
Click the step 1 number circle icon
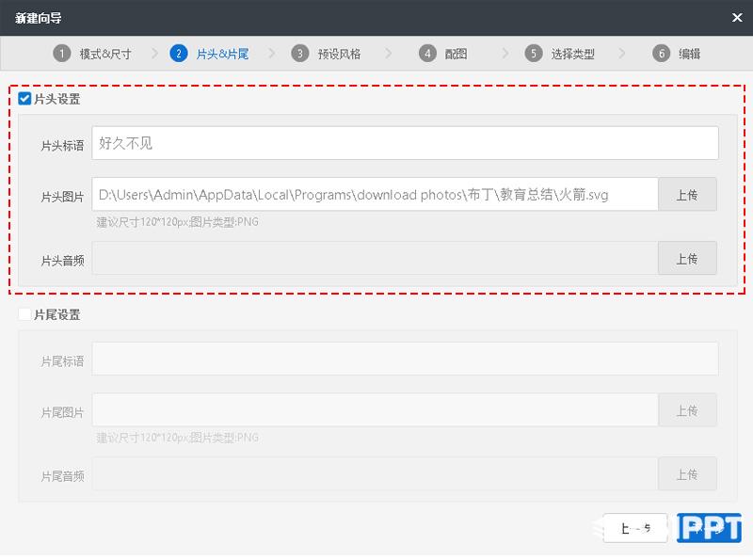point(61,54)
